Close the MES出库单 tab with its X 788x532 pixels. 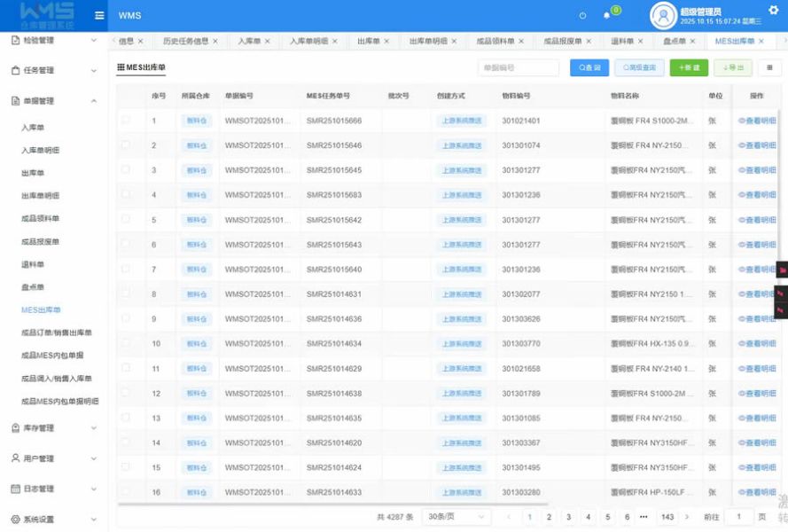[x=761, y=42]
